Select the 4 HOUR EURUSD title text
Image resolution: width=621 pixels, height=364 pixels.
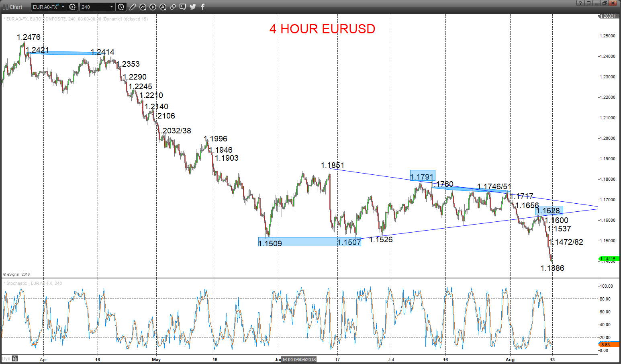pyautogui.click(x=322, y=29)
